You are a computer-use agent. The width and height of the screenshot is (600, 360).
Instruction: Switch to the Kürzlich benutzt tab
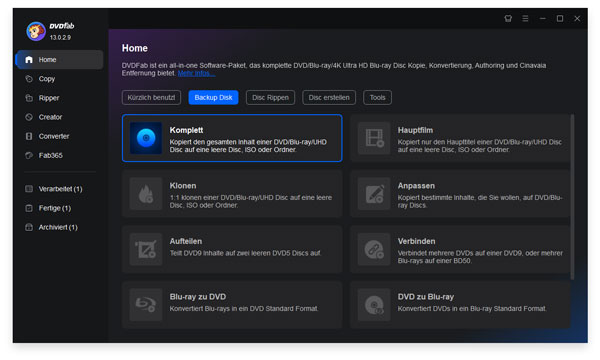pos(151,98)
